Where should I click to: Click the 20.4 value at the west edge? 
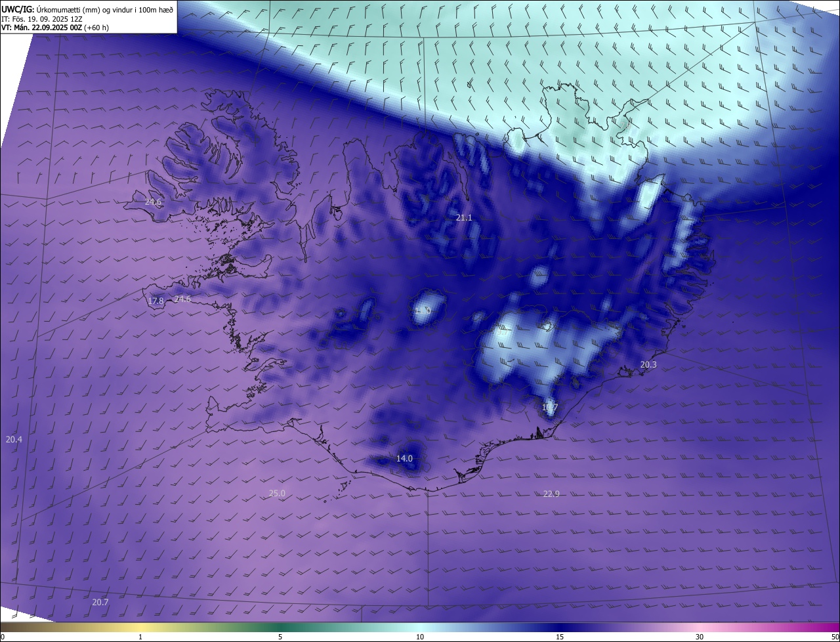(x=14, y=439)
